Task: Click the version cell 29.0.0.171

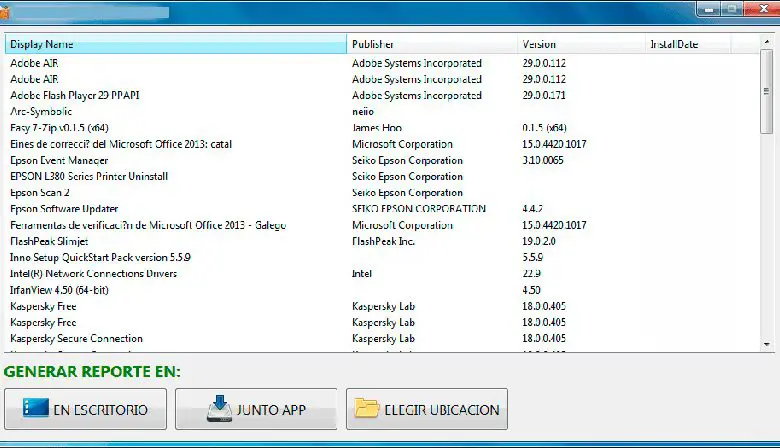Action: pyautogui.click(x=544, y=95)
